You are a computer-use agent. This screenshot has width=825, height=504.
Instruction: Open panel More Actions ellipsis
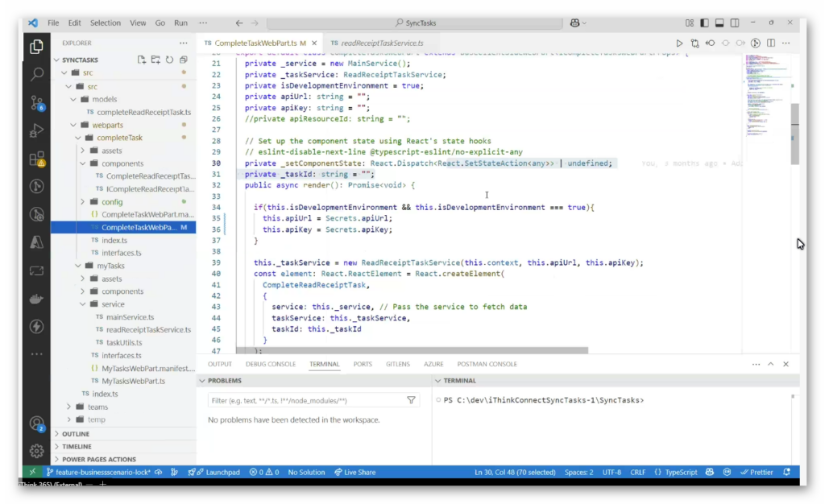click(x=756, y=364)
